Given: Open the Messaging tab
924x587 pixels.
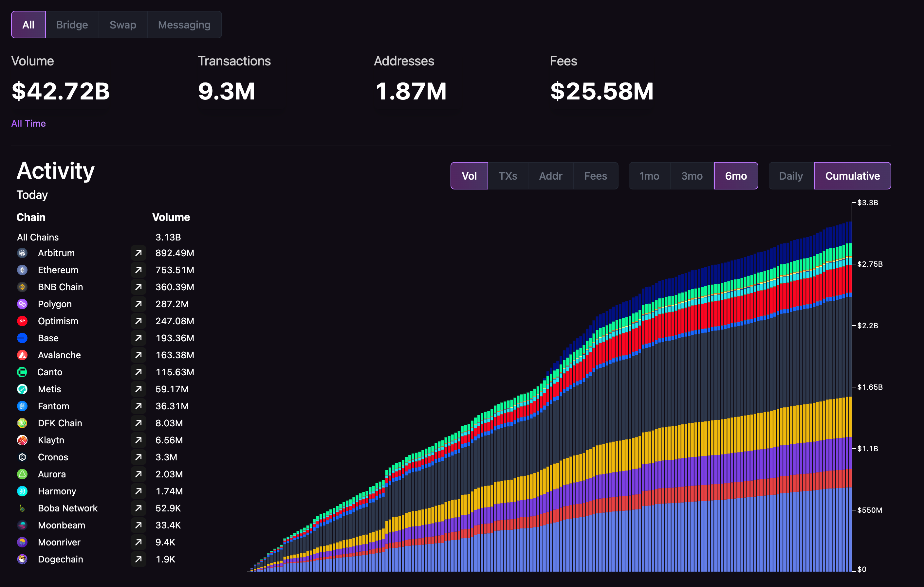Looking at the screenshot, I should pos(184,25).
